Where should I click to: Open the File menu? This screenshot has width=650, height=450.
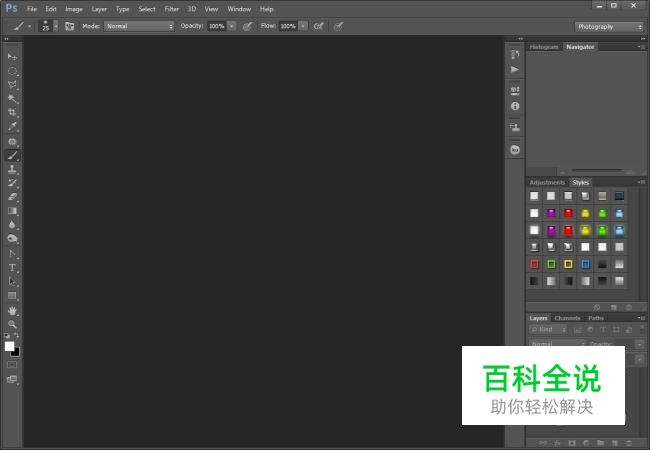point(32,9)
